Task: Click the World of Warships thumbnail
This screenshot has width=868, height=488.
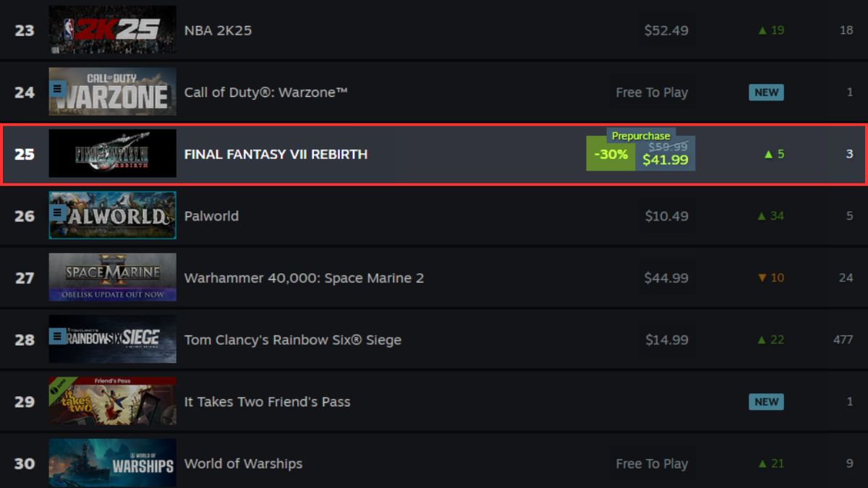Action: pos(112,463)
